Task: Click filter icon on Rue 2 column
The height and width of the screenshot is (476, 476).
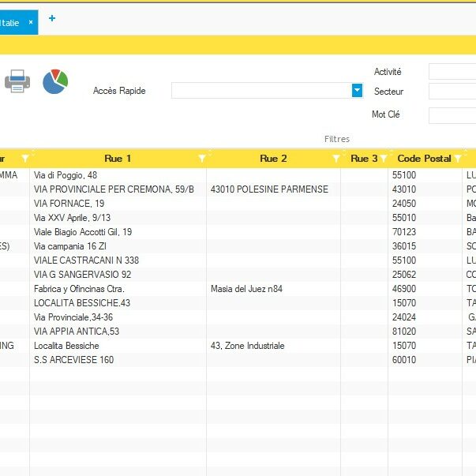Action: 335,159
